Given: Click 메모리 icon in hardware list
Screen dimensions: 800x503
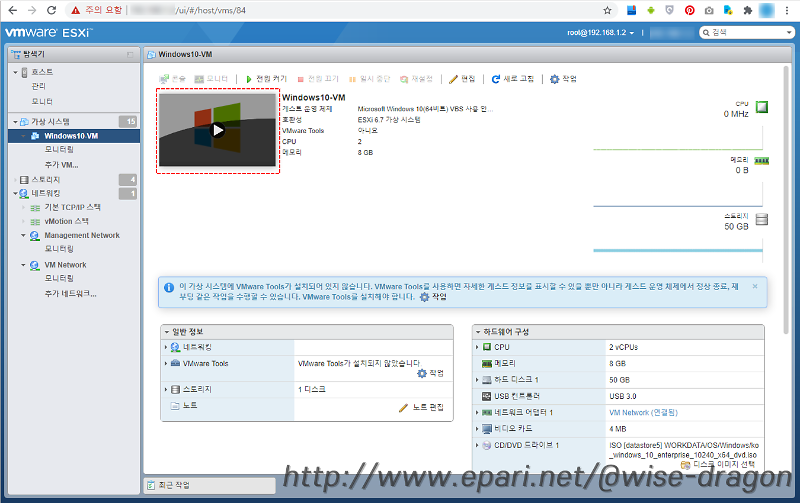Looking at the screenshot, I should [487, 364].
